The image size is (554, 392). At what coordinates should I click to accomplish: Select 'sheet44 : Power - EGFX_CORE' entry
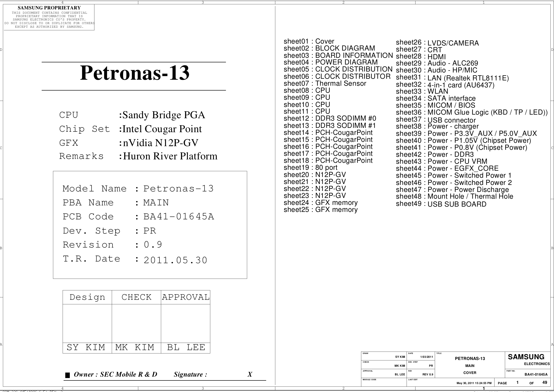click(447, 169)
